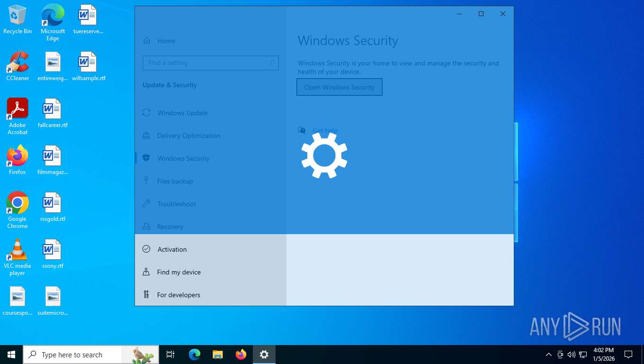Open the filmmagaz Word document
The width and height of the screenshot is (644, 364).
click(x=53, y=160)
